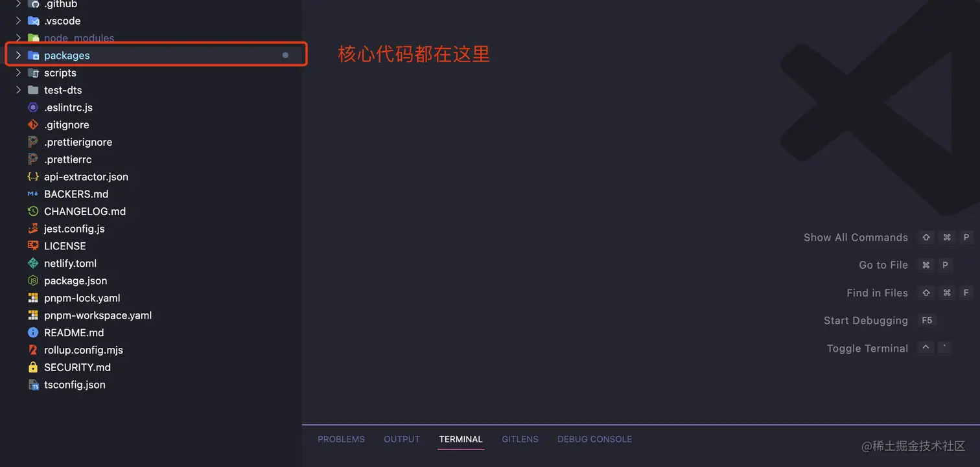Select the test-dts folder name
Image resolution: width=980 pixels, height=467 pixels.
(63, 90)
